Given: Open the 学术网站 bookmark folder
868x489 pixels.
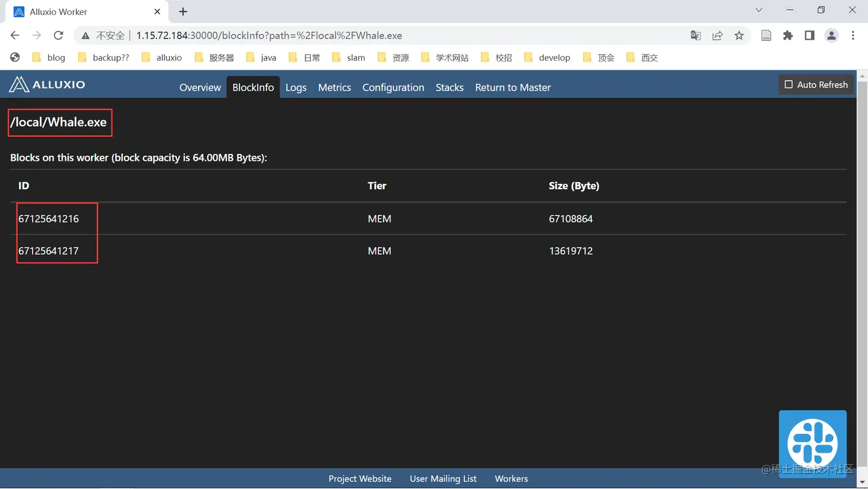Looking at the screenshot, I should [x=445, y=57].
